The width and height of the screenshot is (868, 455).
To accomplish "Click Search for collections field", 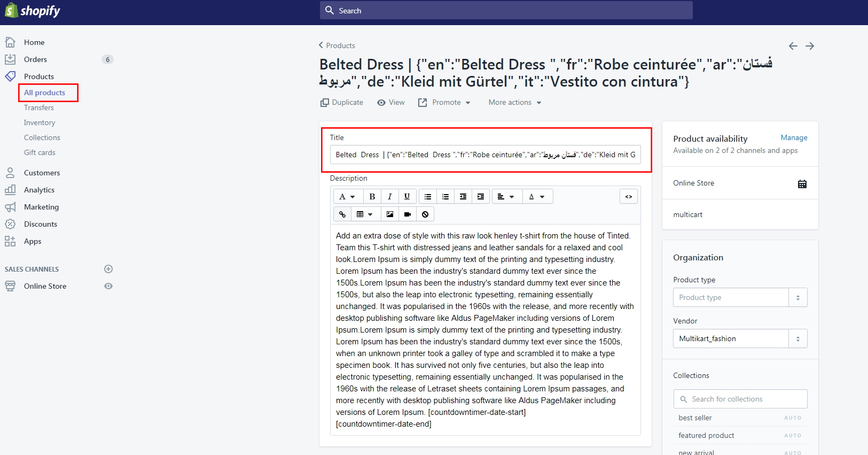I will [x=740, y=399].
